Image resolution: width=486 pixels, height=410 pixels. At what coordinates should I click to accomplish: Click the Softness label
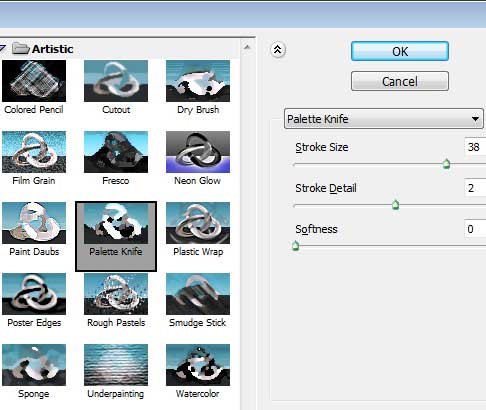pos(316,229)
